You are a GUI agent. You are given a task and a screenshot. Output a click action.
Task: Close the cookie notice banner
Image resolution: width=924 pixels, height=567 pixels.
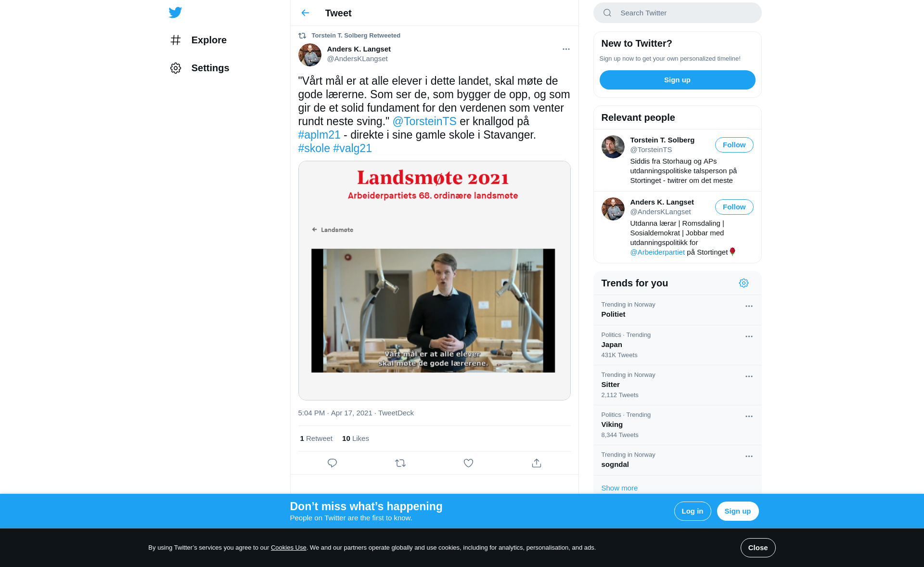coord(757,548)
